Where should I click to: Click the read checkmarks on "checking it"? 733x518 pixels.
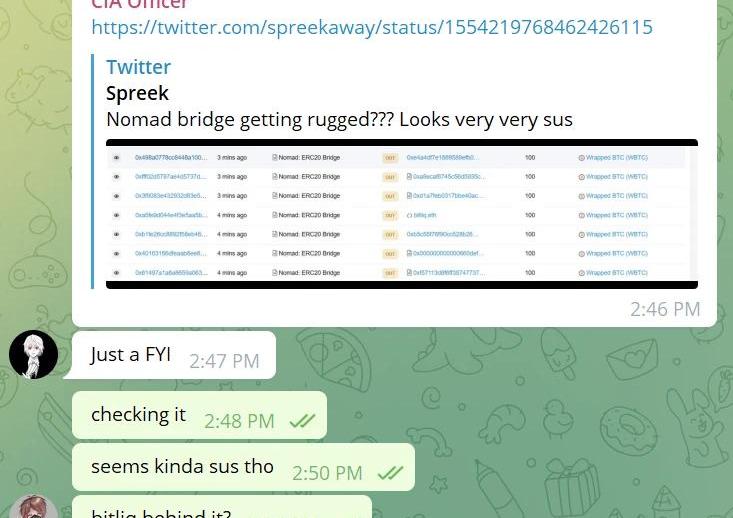point(302,421)
